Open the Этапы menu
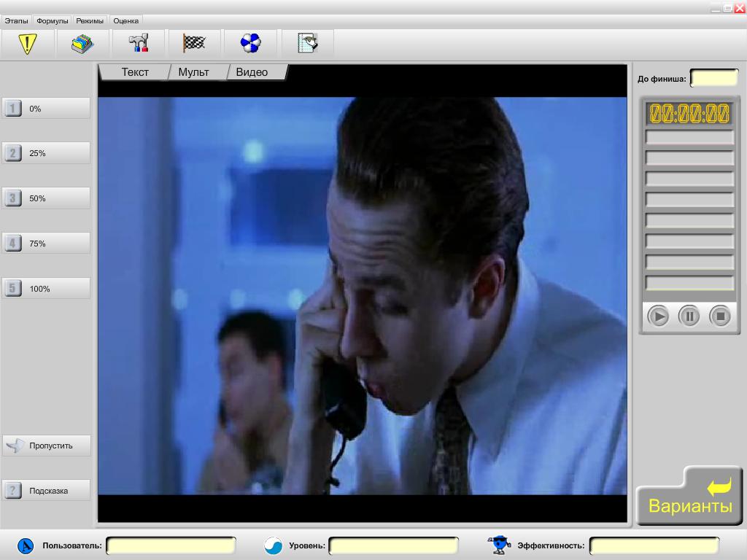Image resolution: width=747 pixels, height=560 pixels. (16, 21)
